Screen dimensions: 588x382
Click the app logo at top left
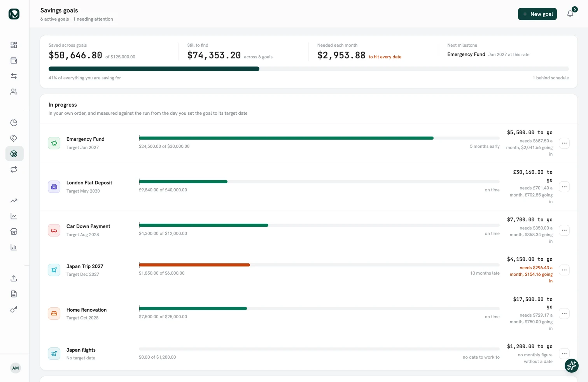(14, 14)
